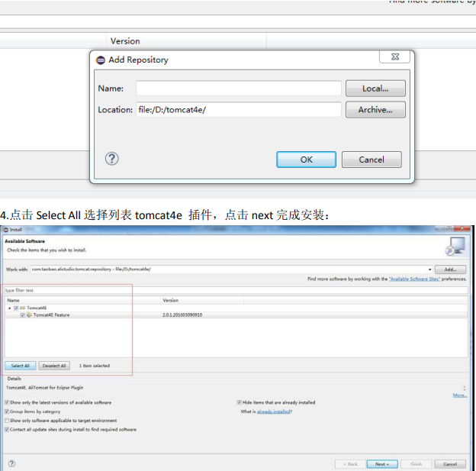Toggle Hide items already installed checkbox
Screen dimensions: 476x471
pyautogui.click(x=240, y=402)
